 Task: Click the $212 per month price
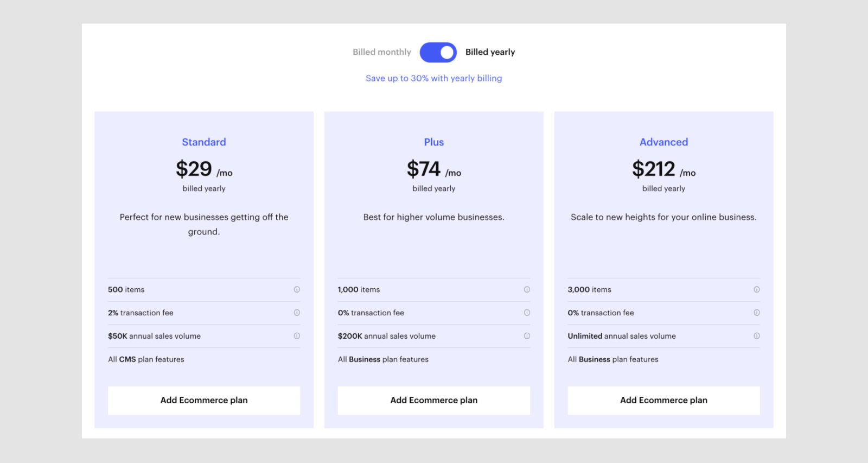click(x=654, y=169)
